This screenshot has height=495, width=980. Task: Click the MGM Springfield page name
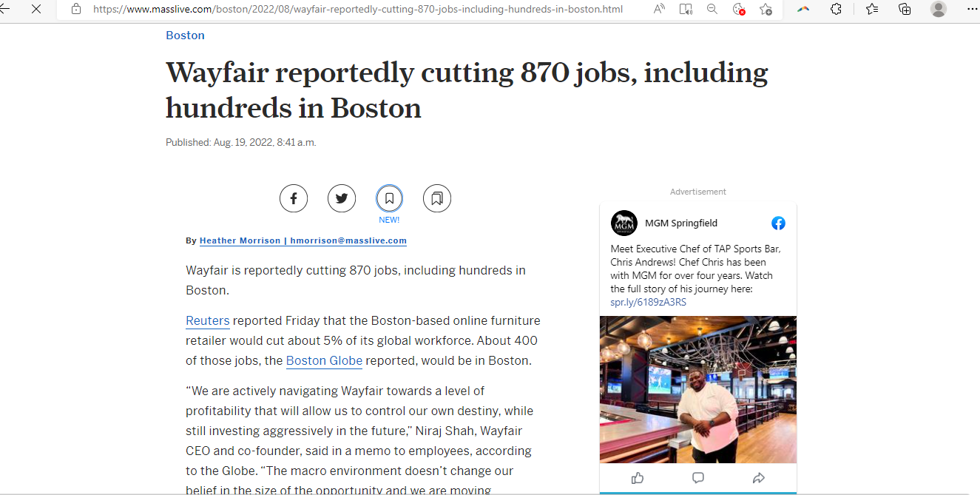point(681,223)
